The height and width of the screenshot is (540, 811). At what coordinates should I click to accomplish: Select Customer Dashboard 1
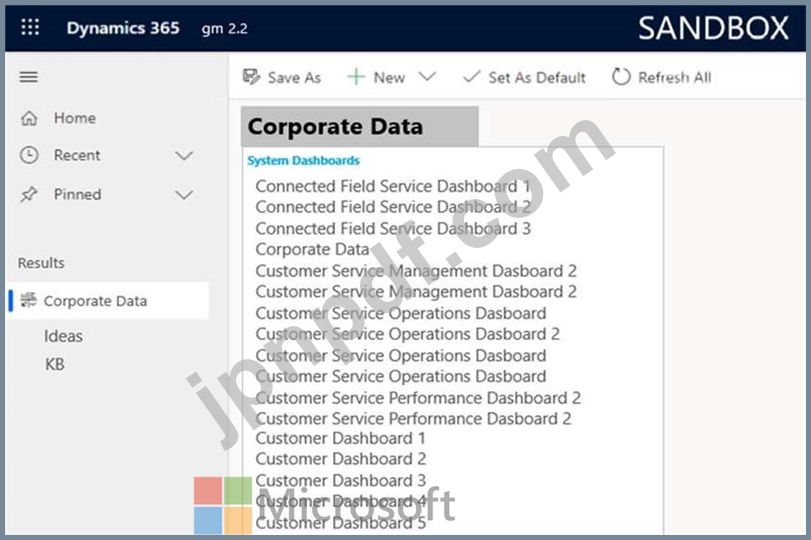340,439
